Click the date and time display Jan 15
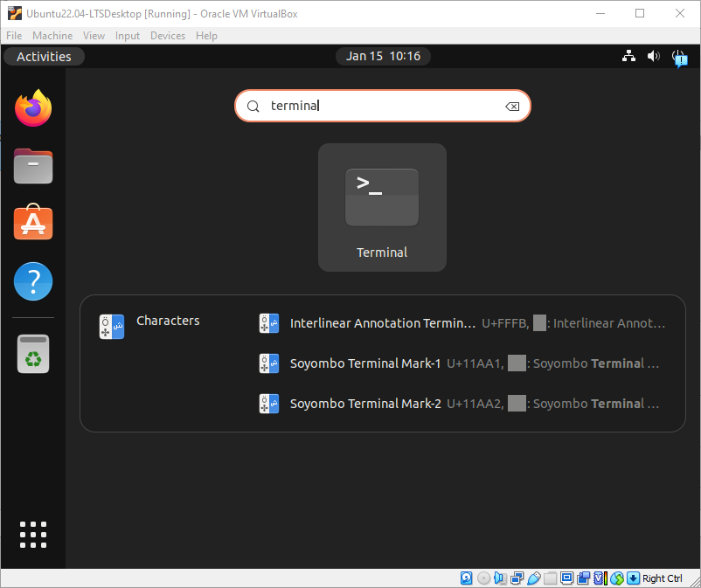701x588 pixels. click(x=383, y=56)
